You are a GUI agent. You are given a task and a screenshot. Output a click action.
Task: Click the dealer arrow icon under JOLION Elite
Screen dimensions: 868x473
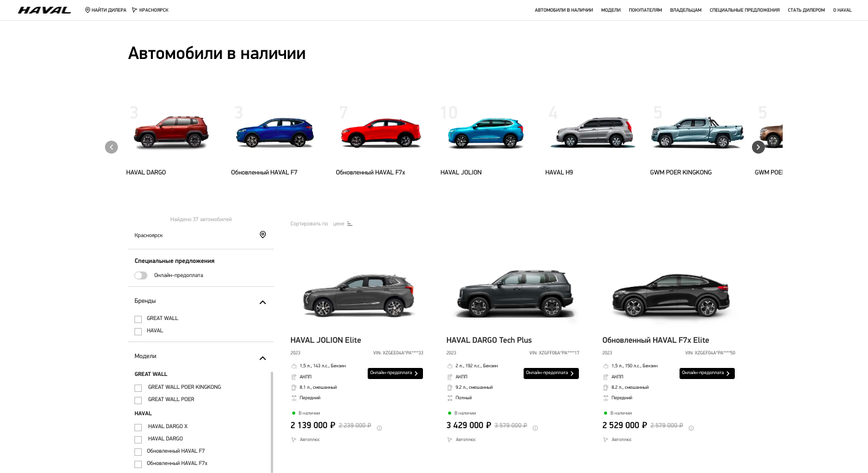(x=294, y=440)
